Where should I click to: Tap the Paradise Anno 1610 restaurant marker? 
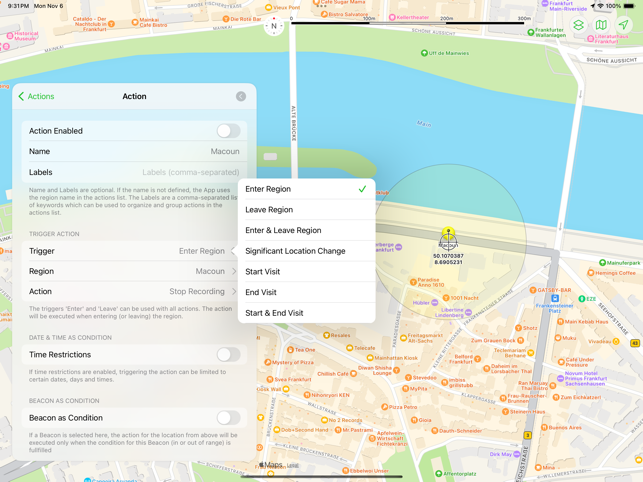[413, 282]
